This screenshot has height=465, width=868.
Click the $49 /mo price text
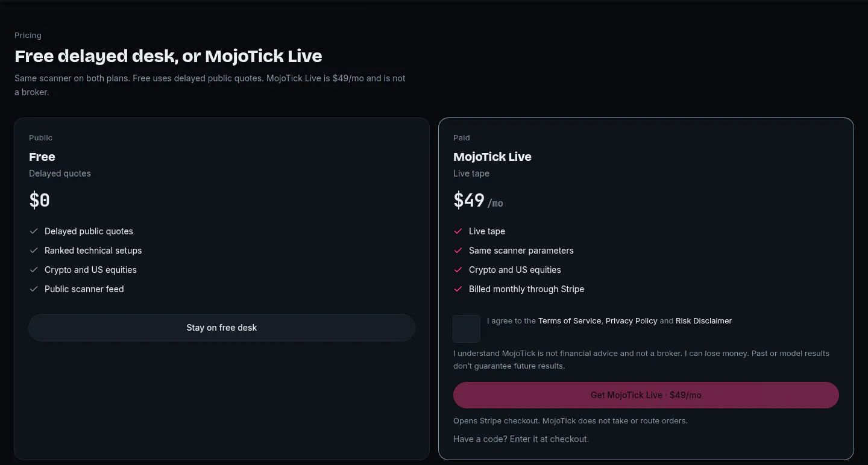click(x=478, y=201)
